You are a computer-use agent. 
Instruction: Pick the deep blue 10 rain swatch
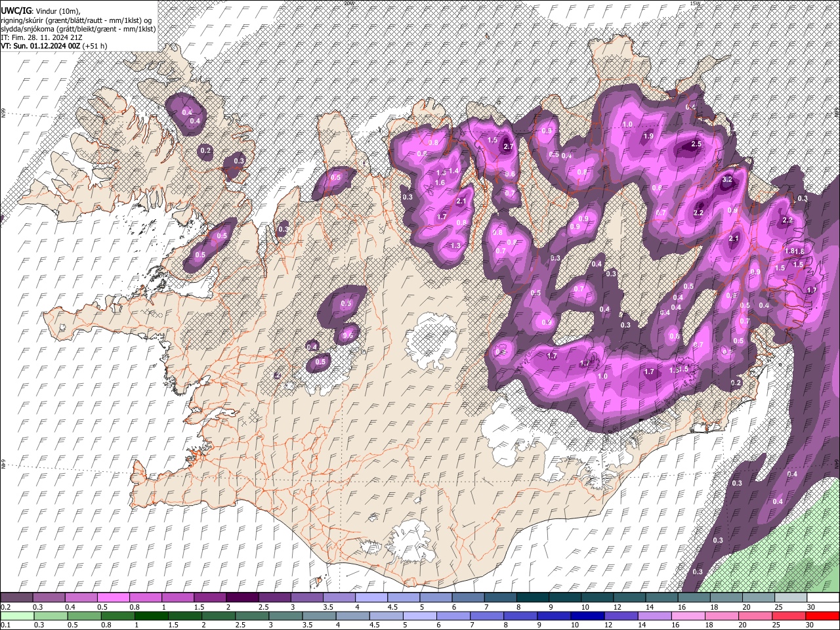point(586,616)
